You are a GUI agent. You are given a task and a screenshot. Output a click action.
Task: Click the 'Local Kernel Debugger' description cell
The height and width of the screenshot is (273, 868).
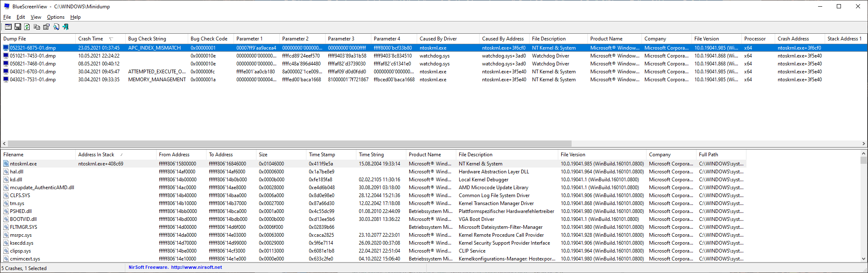pyautogui.click(x=483, y=180)
